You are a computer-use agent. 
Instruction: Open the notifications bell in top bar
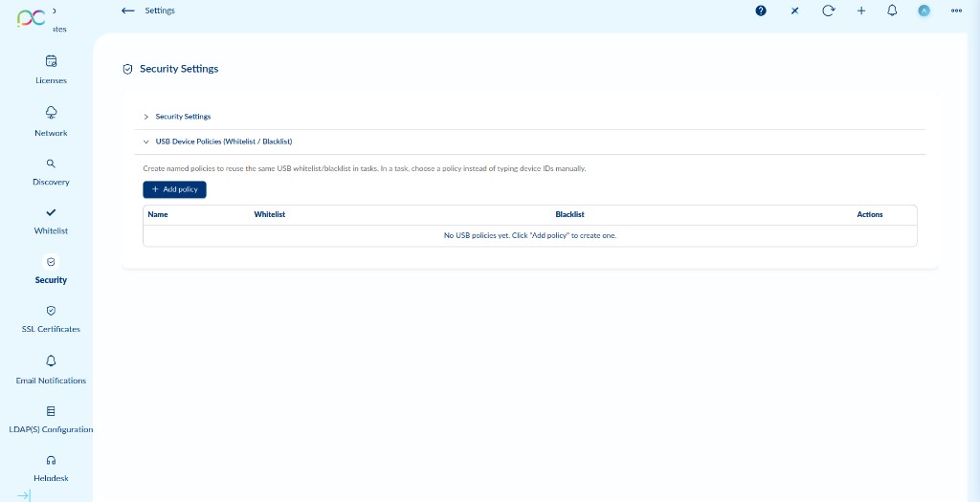(x=892, y=11)
